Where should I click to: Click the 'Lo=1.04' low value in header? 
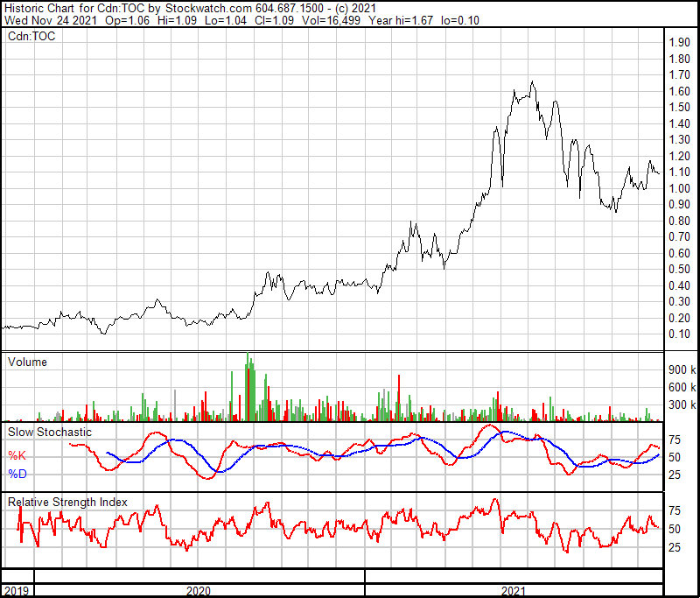(x=226, y=20)
